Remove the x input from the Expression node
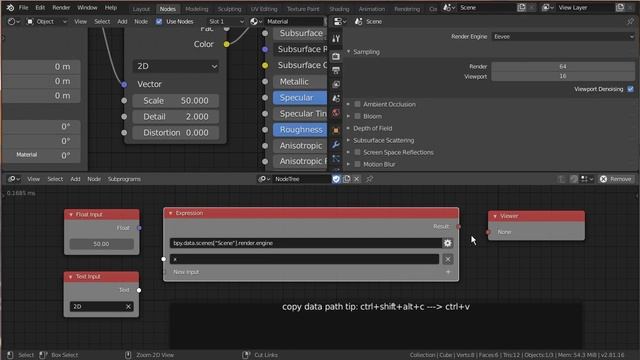The image size is (640, 360). point(448,259)
